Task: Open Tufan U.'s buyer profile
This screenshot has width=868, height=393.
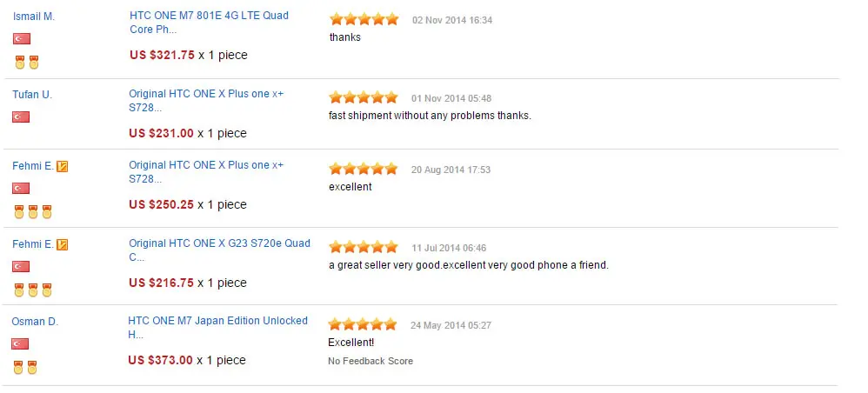Action: click(x=32, y=95)
